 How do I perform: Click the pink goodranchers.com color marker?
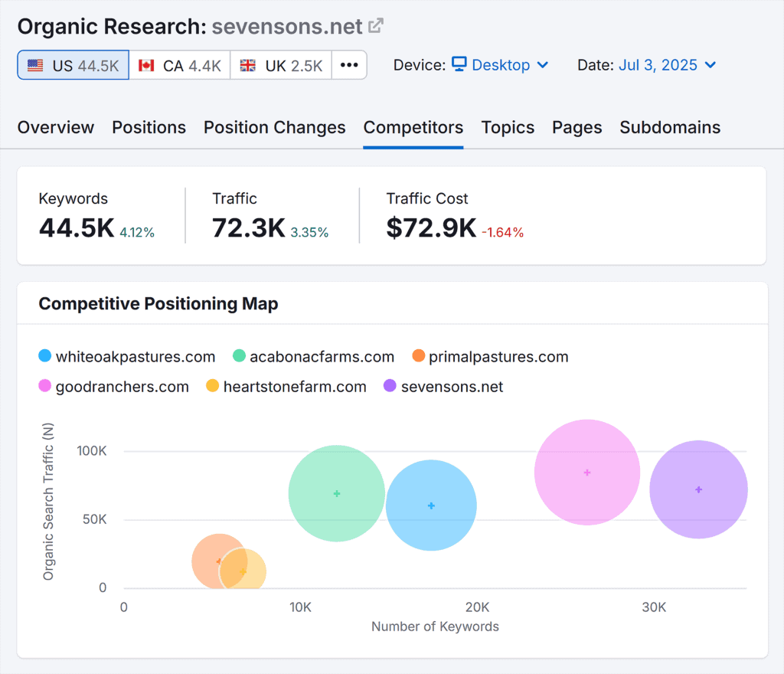pos(44,387)
